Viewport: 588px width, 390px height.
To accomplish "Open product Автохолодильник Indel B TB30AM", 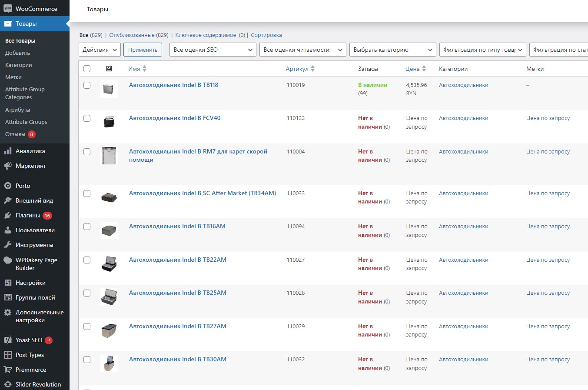I will [178, 360].
